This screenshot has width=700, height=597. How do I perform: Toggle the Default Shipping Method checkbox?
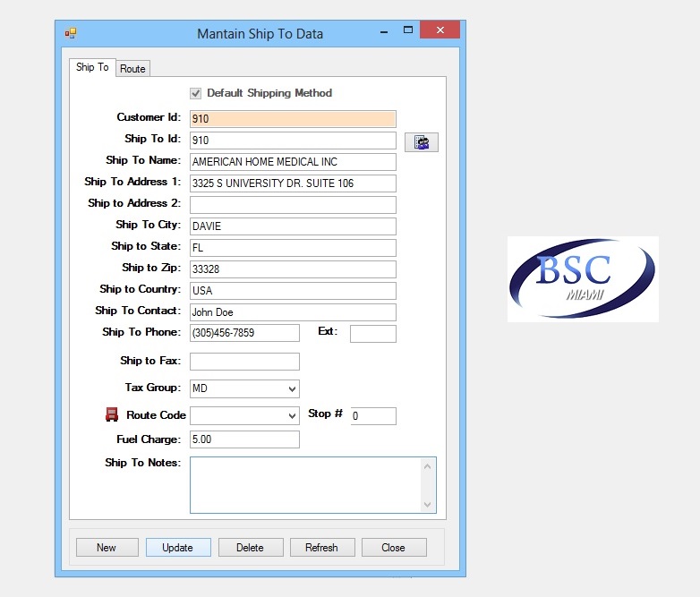coord(195,93)
